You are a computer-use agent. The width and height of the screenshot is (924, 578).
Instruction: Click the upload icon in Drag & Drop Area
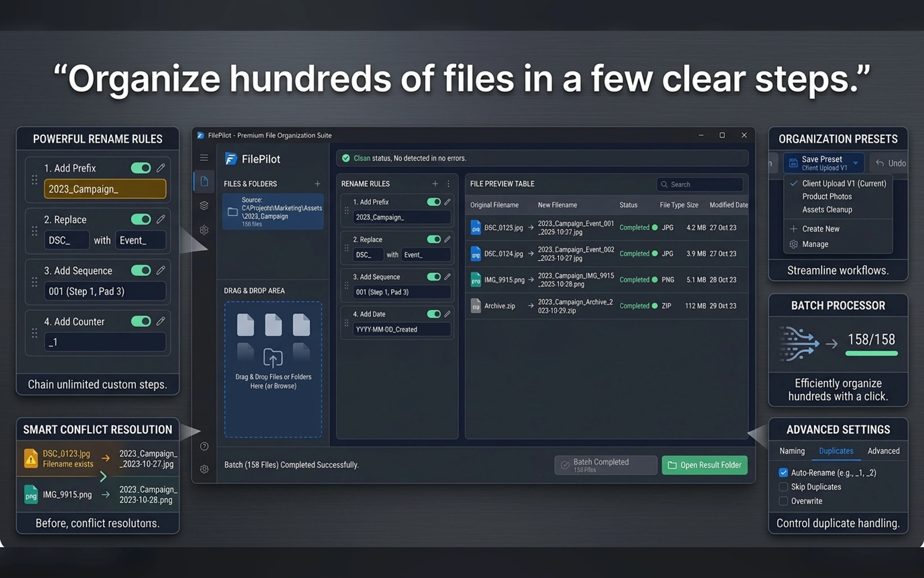273,358
